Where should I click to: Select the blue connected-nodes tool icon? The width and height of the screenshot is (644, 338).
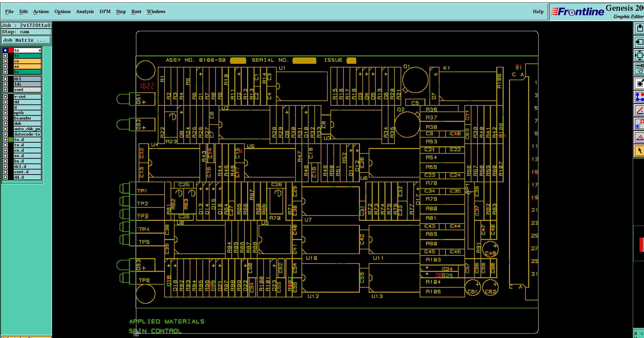[639, 97]
